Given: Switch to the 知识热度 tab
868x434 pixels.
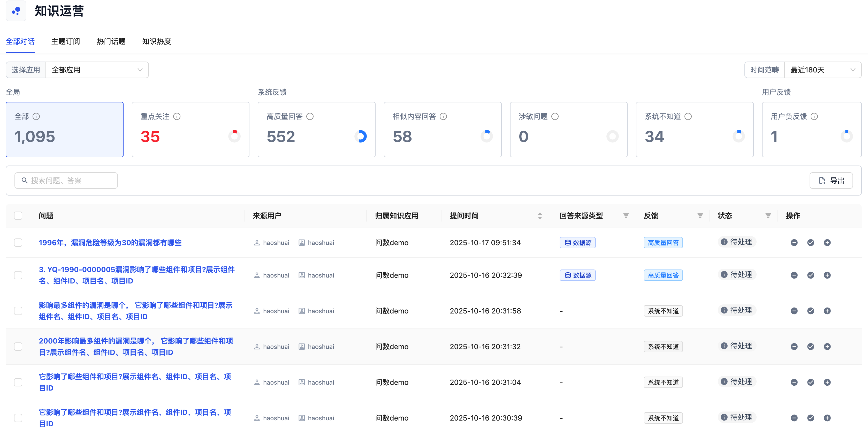Looking at the screenshot, I should coord(156,41).
